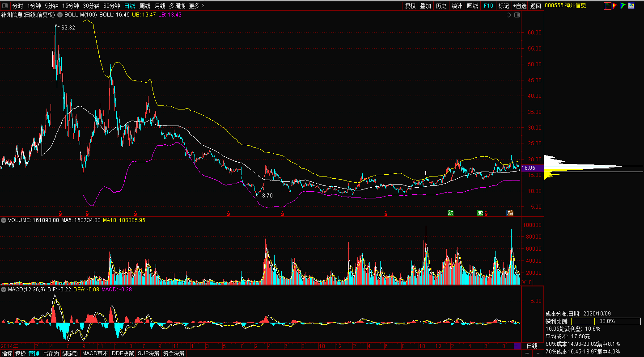Select the 60分钟 timeframe tab
644x357 pixels.
click(x=111, y=6)
